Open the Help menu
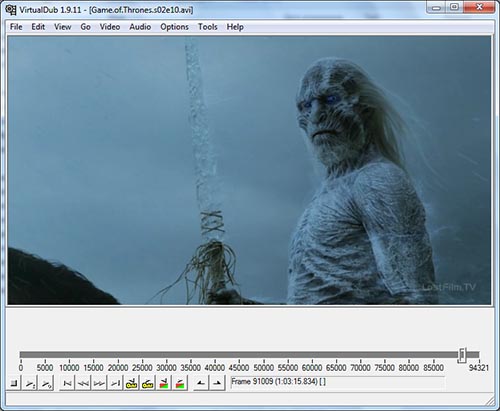 tap(235, 27)
